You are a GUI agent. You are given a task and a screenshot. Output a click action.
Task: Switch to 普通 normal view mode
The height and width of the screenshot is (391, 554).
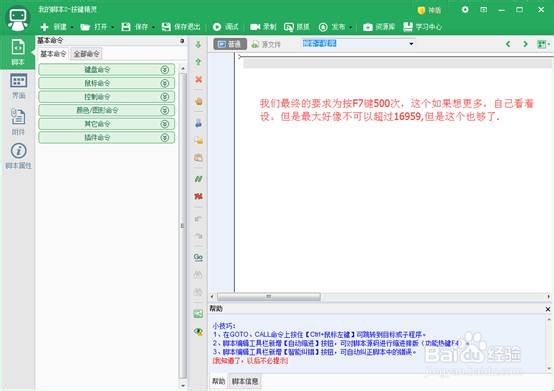tap(230, 44)
